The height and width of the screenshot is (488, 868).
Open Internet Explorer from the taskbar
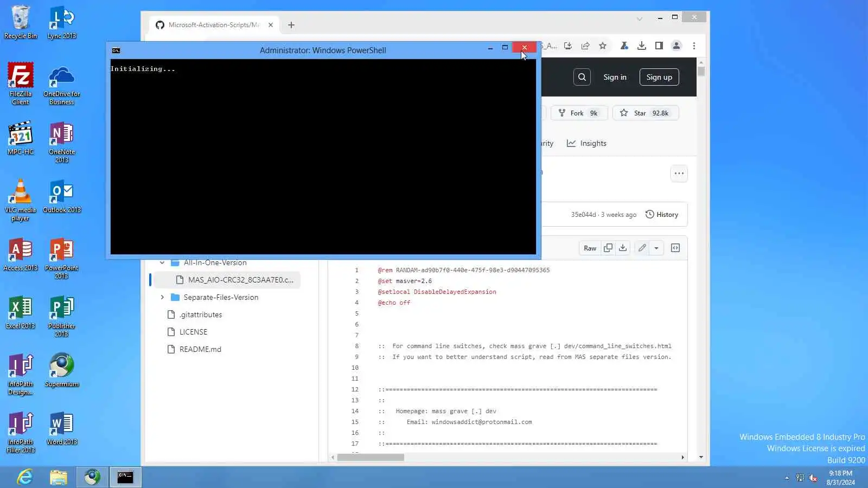(x=25, y=477)
